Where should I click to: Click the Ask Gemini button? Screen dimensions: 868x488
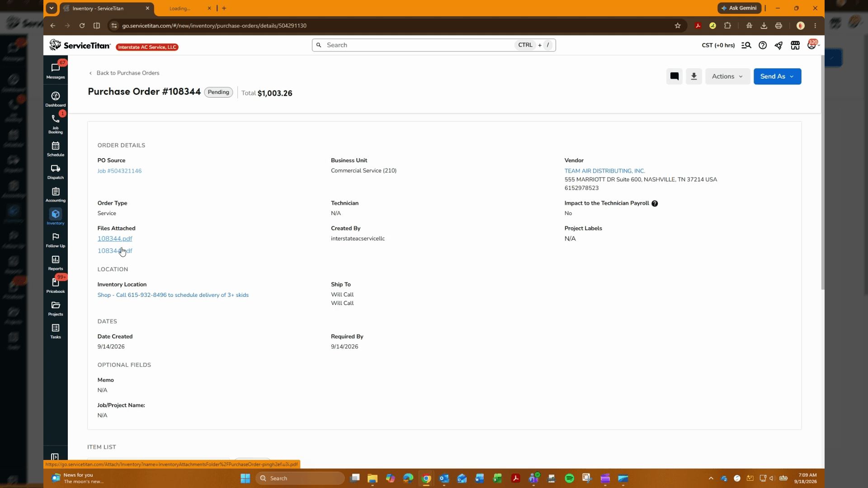(x=739, y=8)
